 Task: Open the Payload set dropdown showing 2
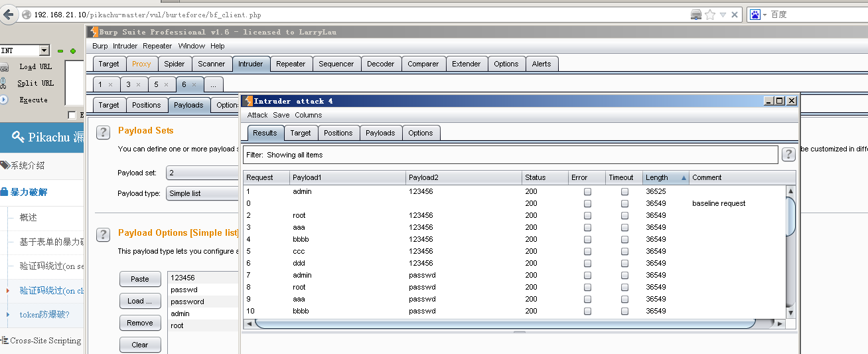click(202, 173)
